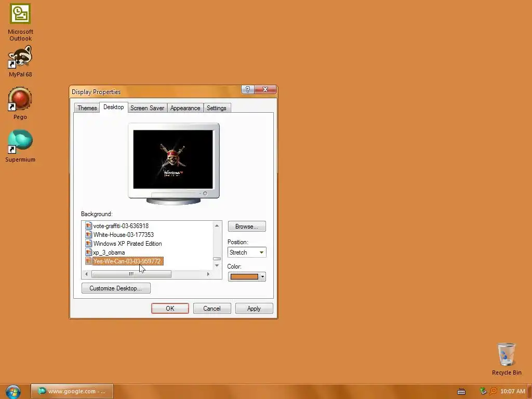
Task: Click Yes-We-Can-03-03-959772 file icon
Action: point(88,261)
